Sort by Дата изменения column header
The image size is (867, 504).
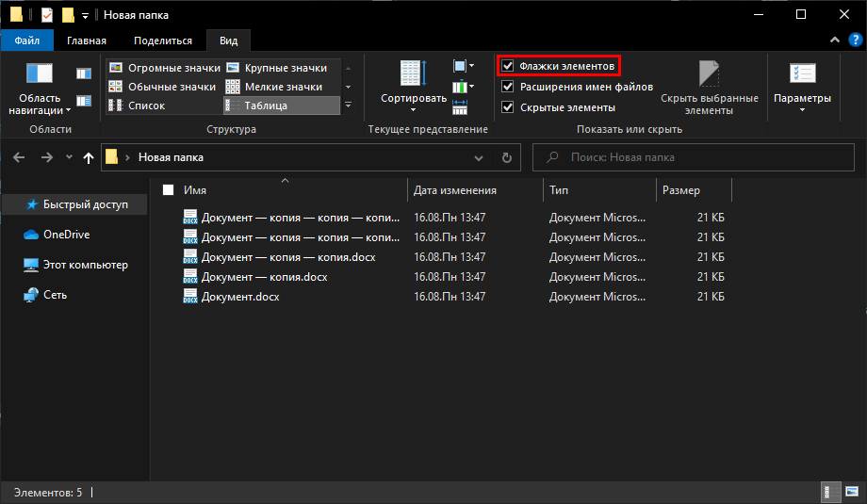455,190
